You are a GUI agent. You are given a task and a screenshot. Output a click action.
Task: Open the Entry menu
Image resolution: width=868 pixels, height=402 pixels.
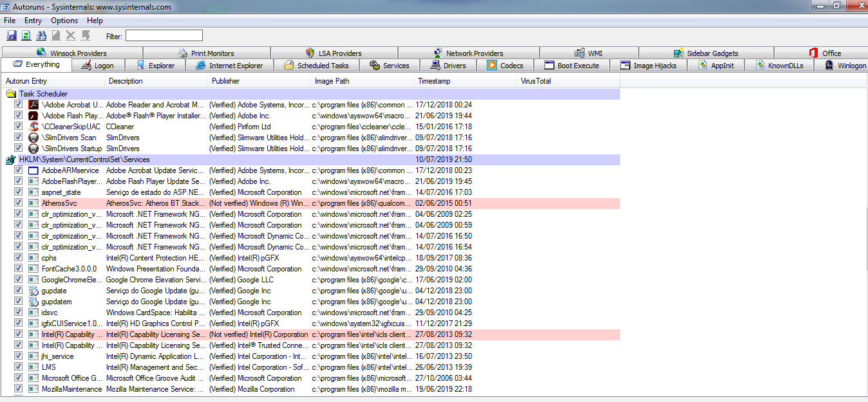[33, 21]
